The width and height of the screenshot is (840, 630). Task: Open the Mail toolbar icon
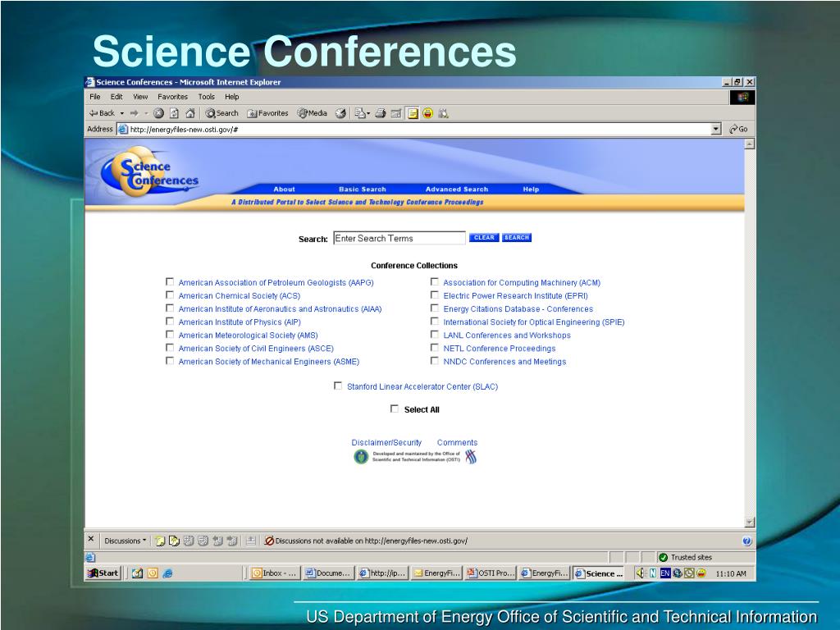361,113
